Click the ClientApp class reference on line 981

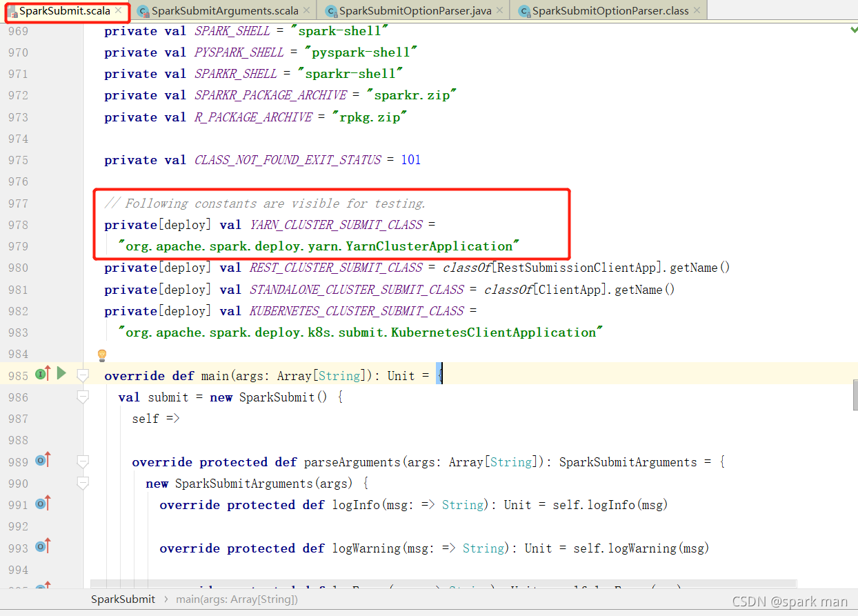click(570, 290)
